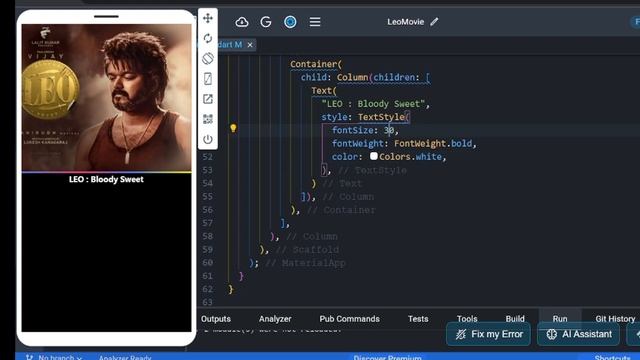
Task: Select the dart M file tab
Action: click(x=231, y=44)
